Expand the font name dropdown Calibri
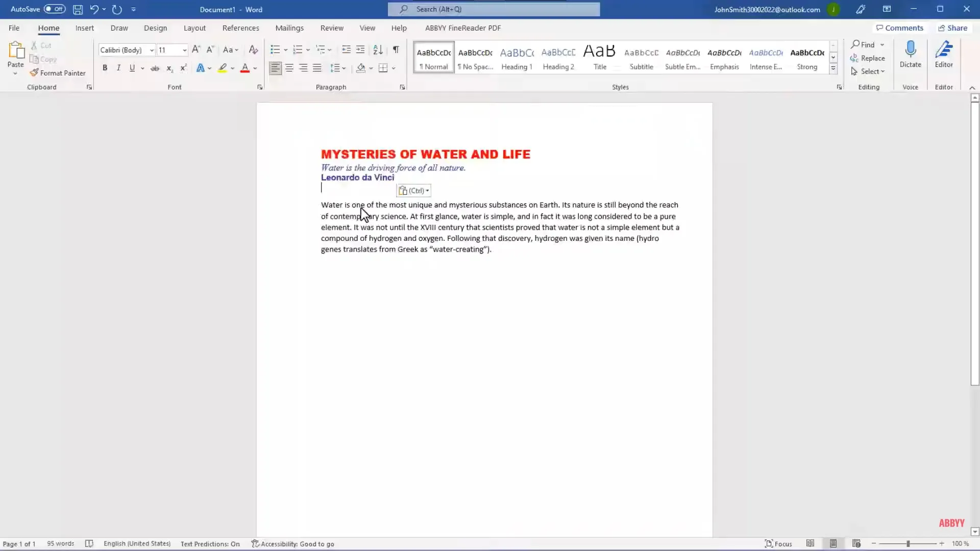Screen dimensions: 980x551 pyautogui.click(x=150, y=50)
